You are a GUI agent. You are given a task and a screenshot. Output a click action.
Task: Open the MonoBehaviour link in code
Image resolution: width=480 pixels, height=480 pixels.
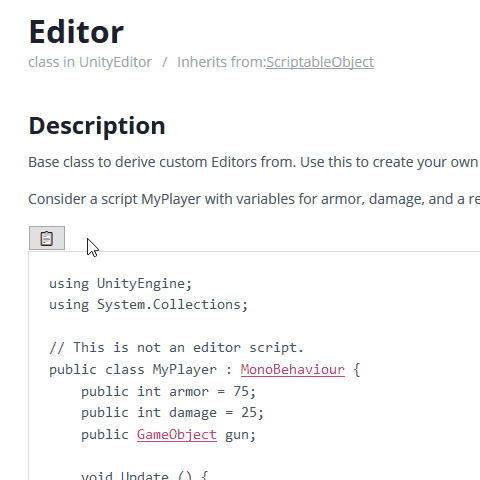(293, 369)
